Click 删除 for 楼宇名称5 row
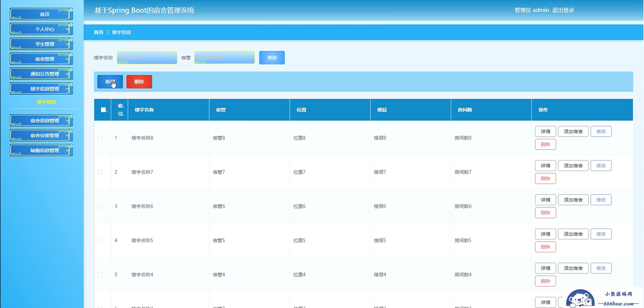This screenshot has width=644, height=308. (545, 247)
